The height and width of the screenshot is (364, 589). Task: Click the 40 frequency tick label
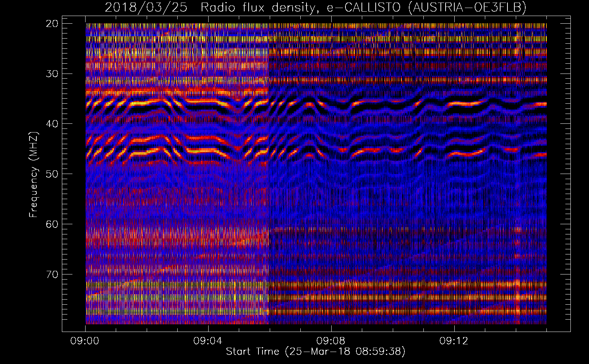52,124
